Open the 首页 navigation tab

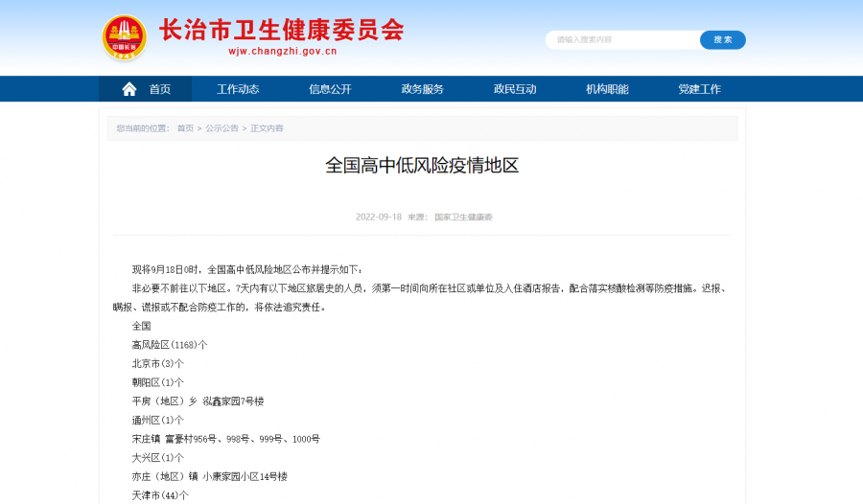pyautogui.click(x=159, y=89)
